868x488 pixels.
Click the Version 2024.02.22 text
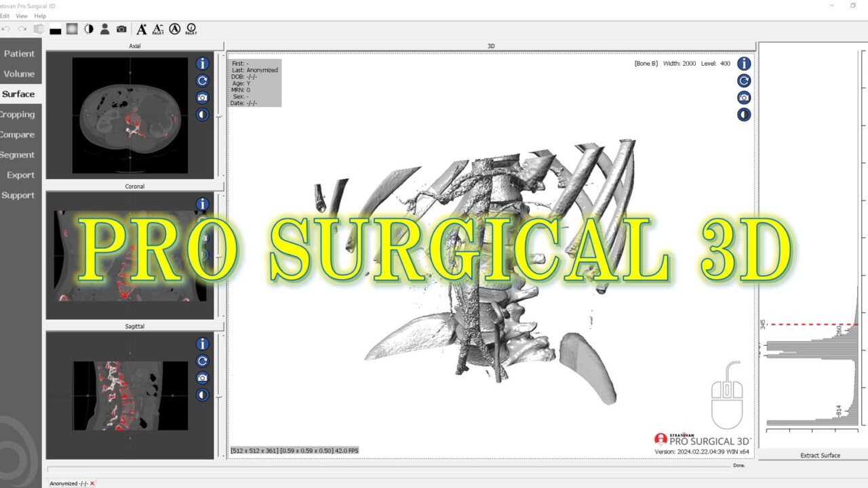702,451
